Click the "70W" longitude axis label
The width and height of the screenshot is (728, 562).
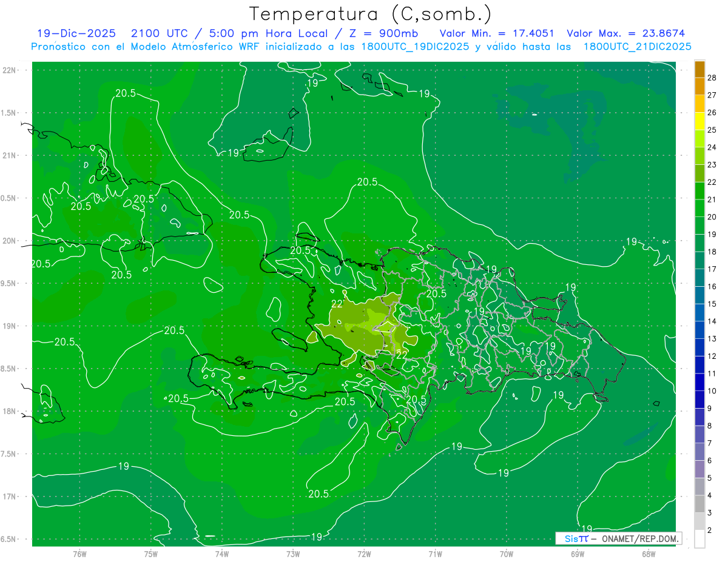507,554
